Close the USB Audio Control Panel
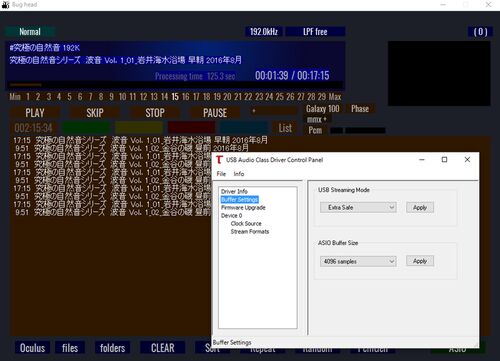500x361 pixels. 467,160
